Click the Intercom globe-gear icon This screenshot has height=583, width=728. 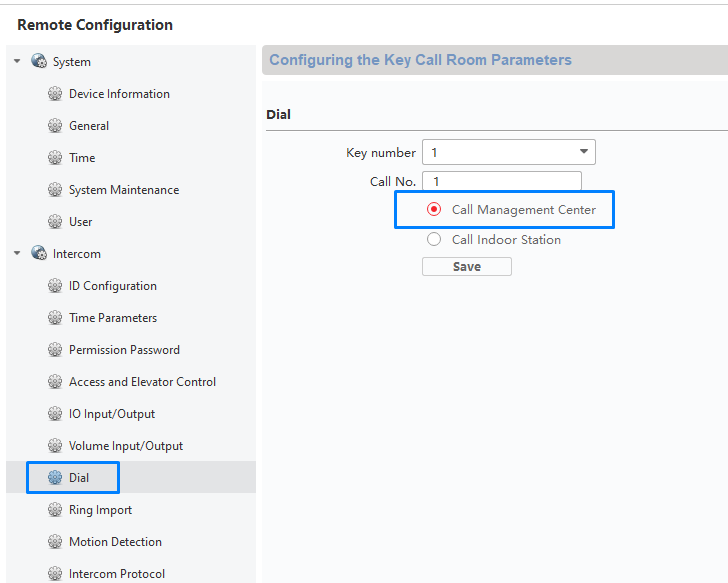(39, 253)
